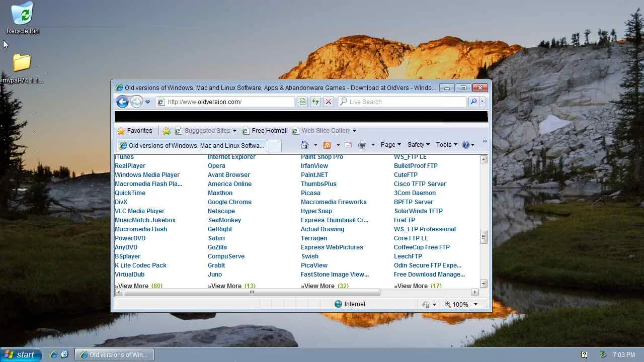Click the blue Help question mark icon
Image resolution: width=644 pixels, height=362 pixels.
466,145
